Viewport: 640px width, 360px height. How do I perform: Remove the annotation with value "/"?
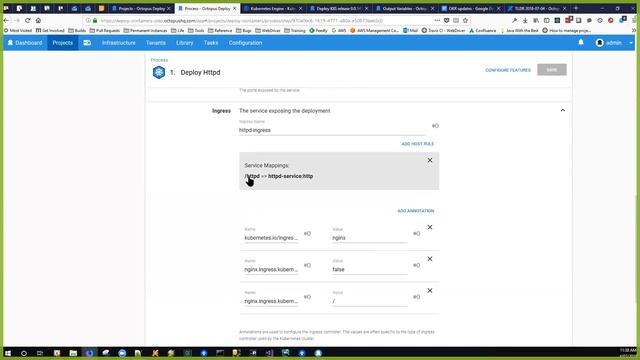click(x=430, y=291)
